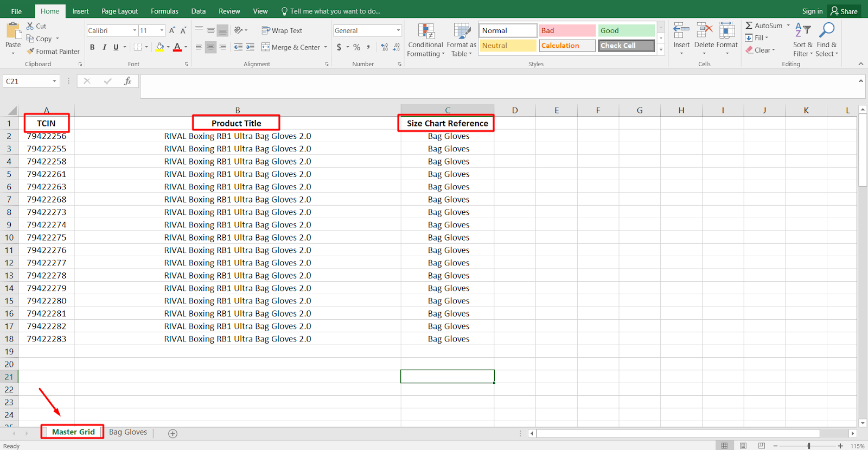The width and height of the screenshot is (868, 450).
Task: Click the Insert Function fx icon
Action: coord(127,81)
